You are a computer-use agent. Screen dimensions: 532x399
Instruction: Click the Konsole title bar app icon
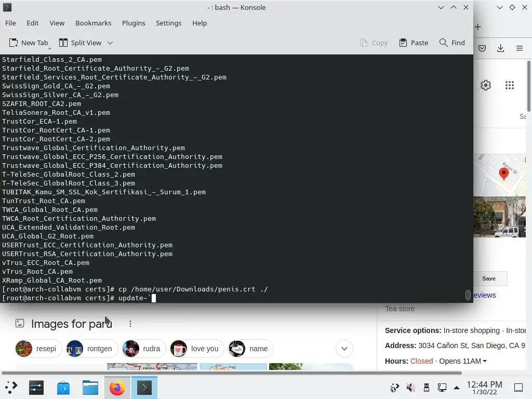click(7, 7)
